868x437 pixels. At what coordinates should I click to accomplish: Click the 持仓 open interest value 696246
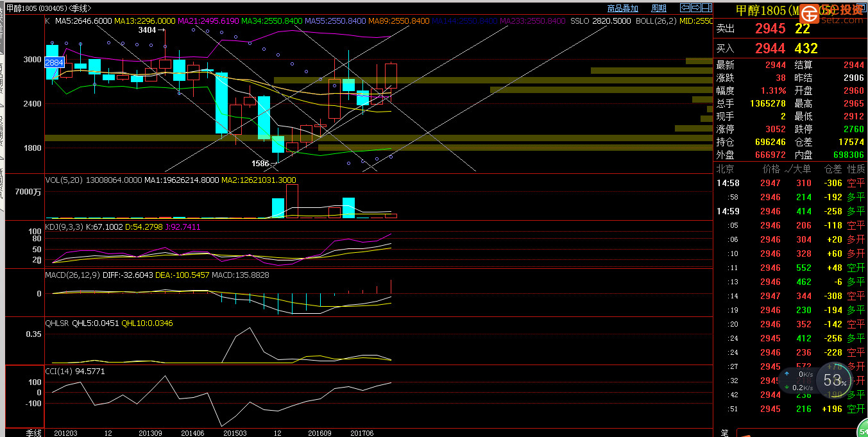(770, 142)
